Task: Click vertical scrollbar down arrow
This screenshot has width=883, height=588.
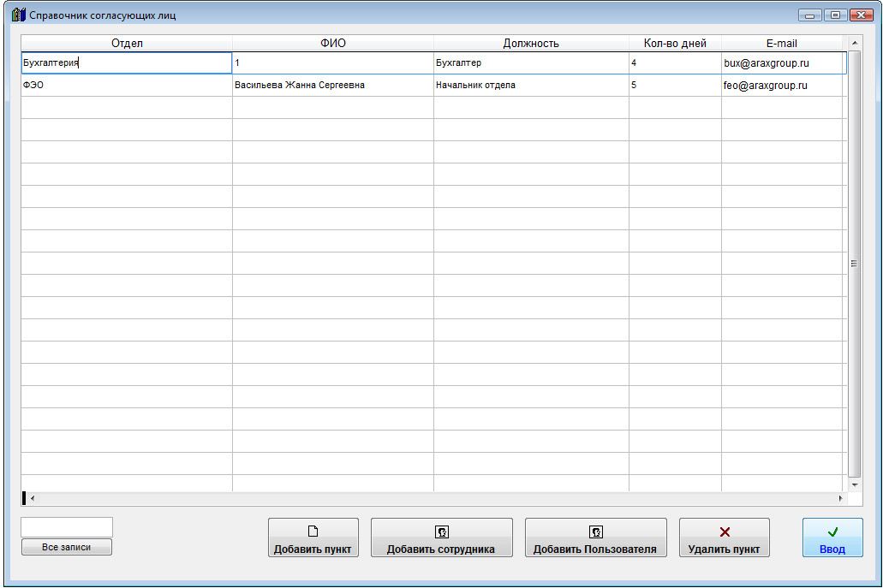Action: coord(854,484)
